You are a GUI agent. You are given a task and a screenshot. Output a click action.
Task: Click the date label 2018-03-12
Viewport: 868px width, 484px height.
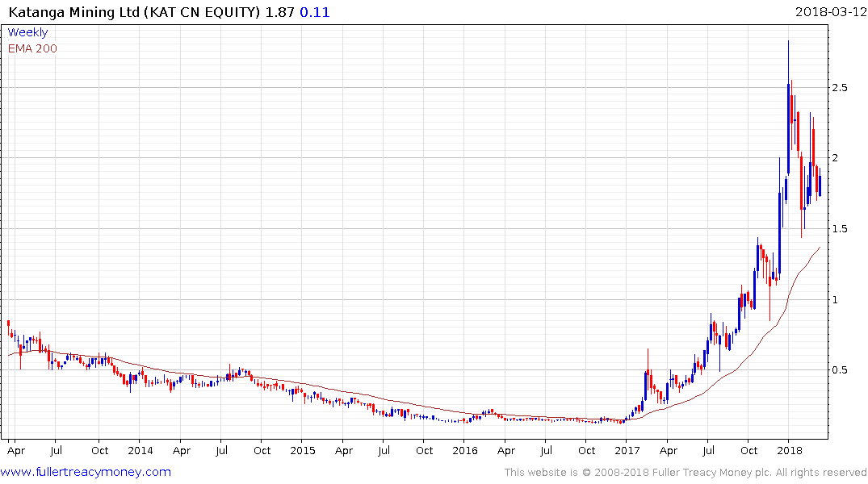click(831, 11)
